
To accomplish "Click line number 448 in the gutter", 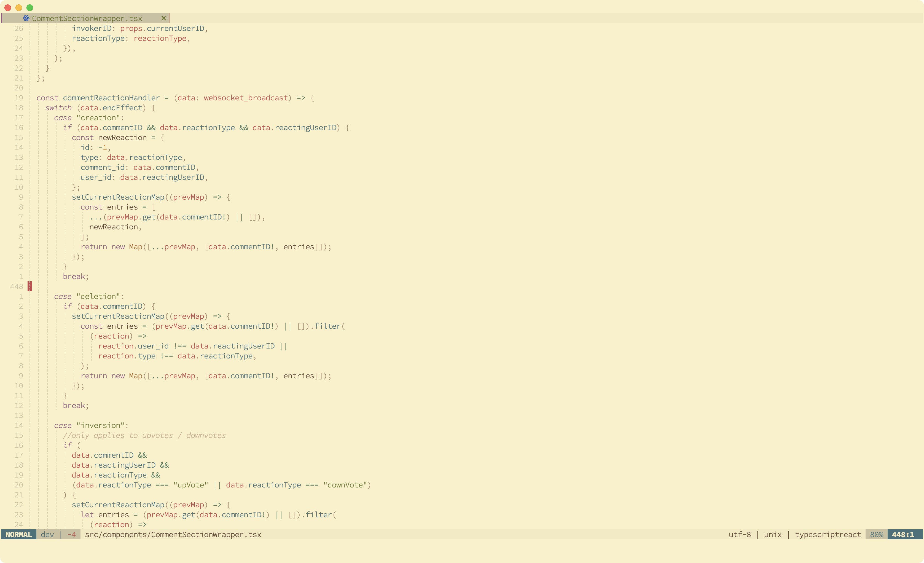I will click(17, 286).
